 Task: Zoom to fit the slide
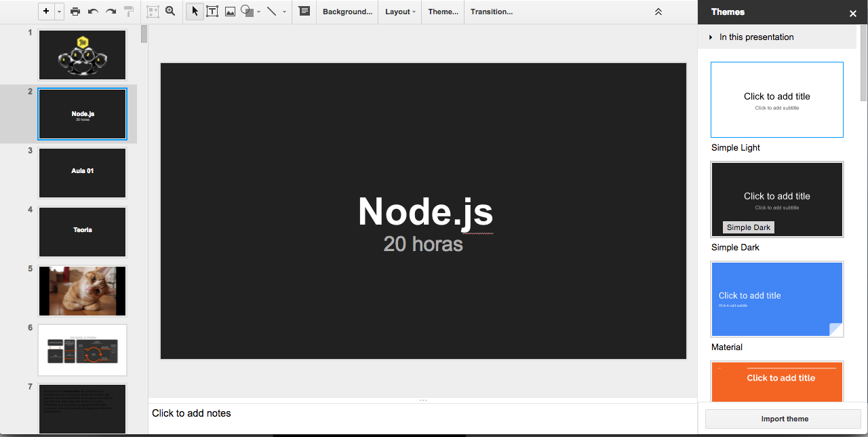point(153,12)
